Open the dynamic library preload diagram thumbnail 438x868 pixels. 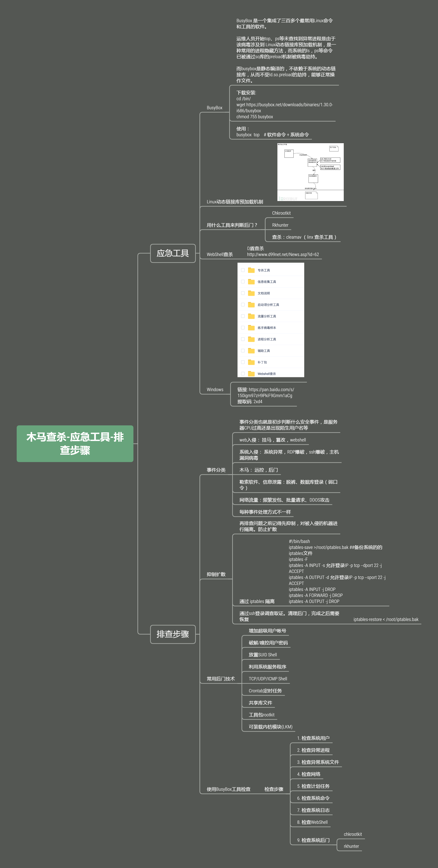pos(310,172)
